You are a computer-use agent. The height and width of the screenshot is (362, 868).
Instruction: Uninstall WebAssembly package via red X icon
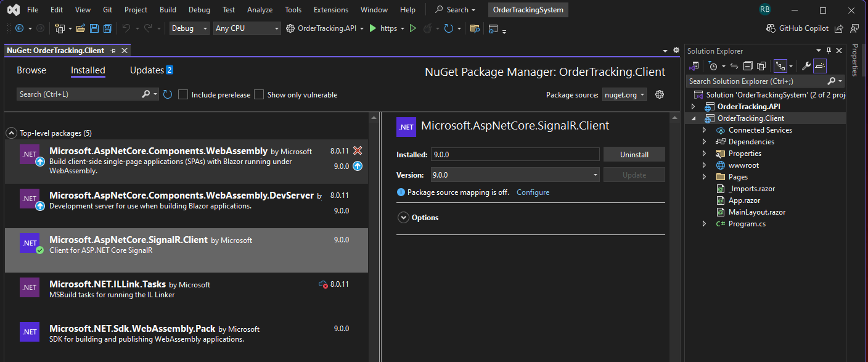click(358, 151)
